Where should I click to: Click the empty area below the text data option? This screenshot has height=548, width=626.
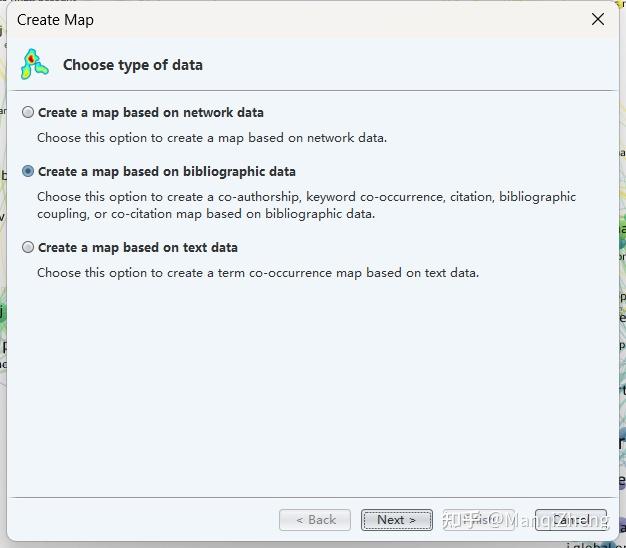[312, 390]
